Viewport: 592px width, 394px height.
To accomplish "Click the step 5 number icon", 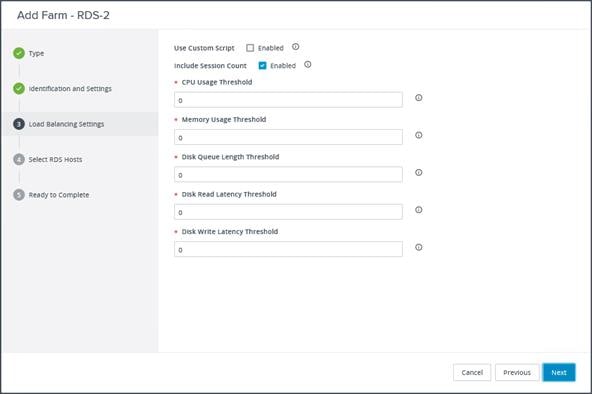I will pos(19,195).
